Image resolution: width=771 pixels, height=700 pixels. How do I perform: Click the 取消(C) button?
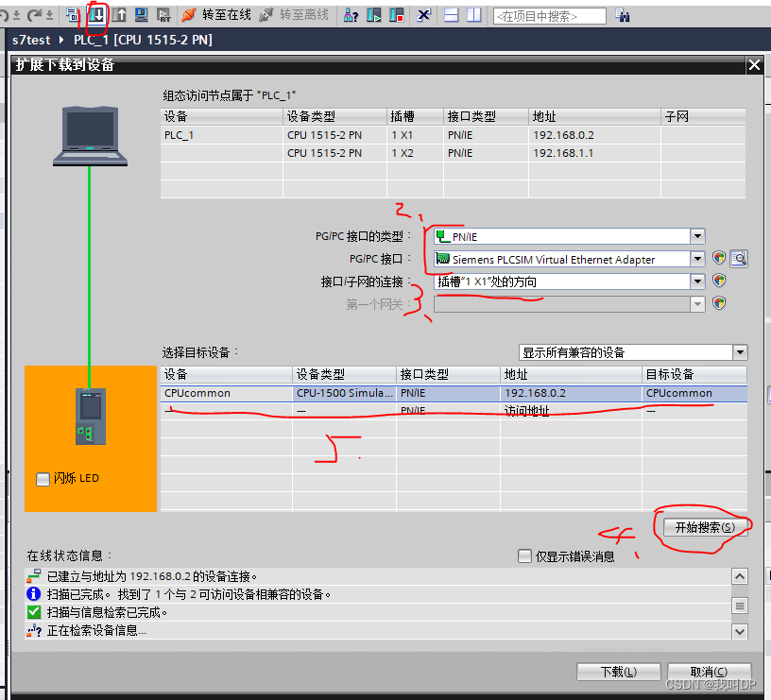click(x=709, y=672)
